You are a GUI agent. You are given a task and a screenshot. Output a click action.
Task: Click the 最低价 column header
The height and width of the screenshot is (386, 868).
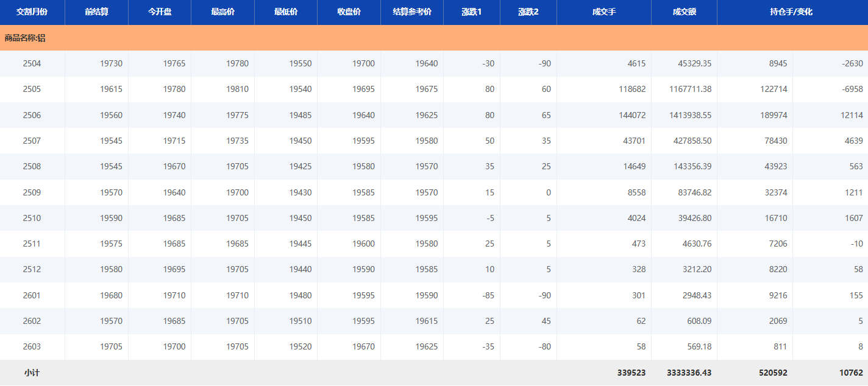pos(286,12)
